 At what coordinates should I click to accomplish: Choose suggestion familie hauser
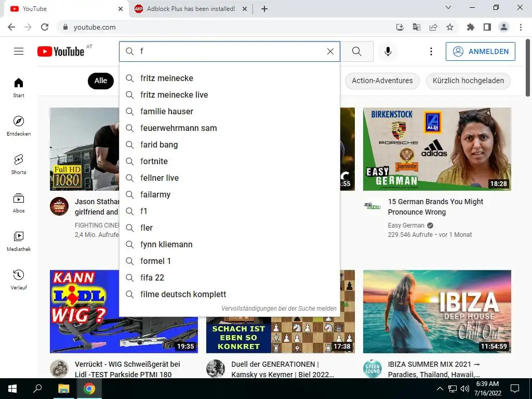[x=230, y=111]
